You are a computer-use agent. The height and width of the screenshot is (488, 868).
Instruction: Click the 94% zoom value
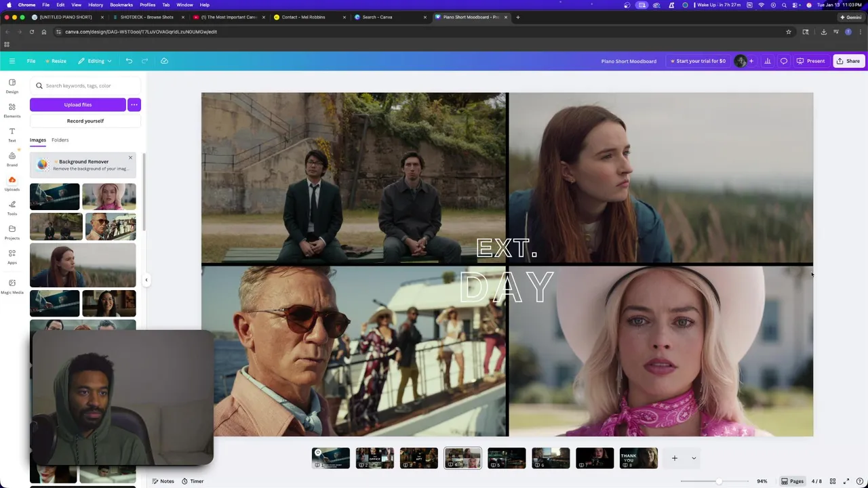click(x=762, y=481)
